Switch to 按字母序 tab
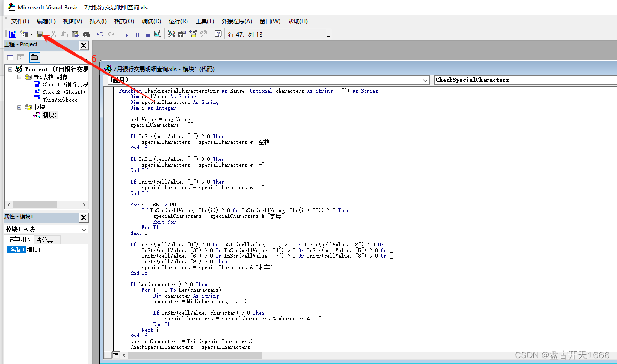 [x=19, y=240]
